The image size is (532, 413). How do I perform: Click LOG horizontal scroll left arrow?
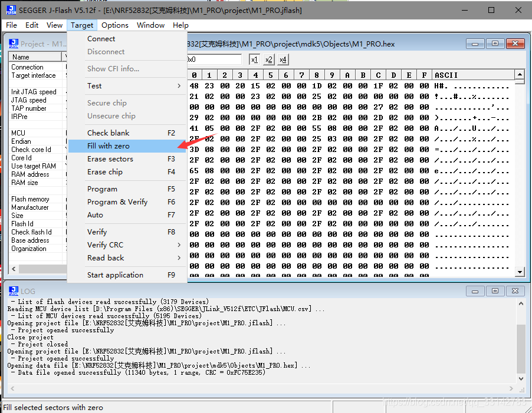pyautogui.click(x=12, y=389)
